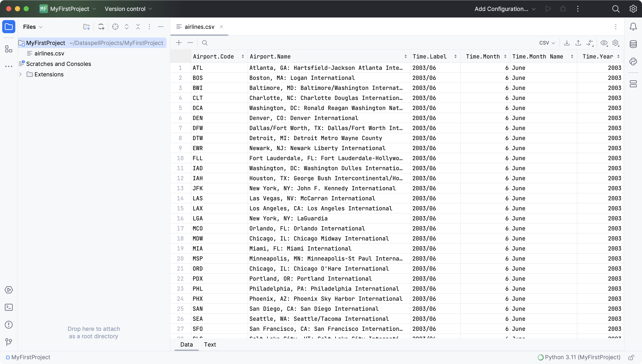Click the transpose table icon
Viewport: 642px width, 364px height.
click(590, 43)
